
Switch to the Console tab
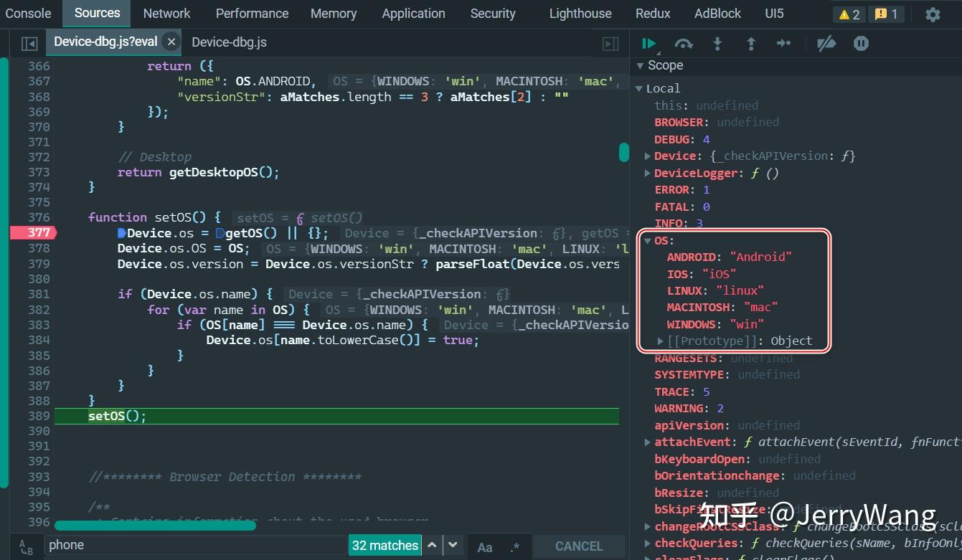[x=28, y=14]
